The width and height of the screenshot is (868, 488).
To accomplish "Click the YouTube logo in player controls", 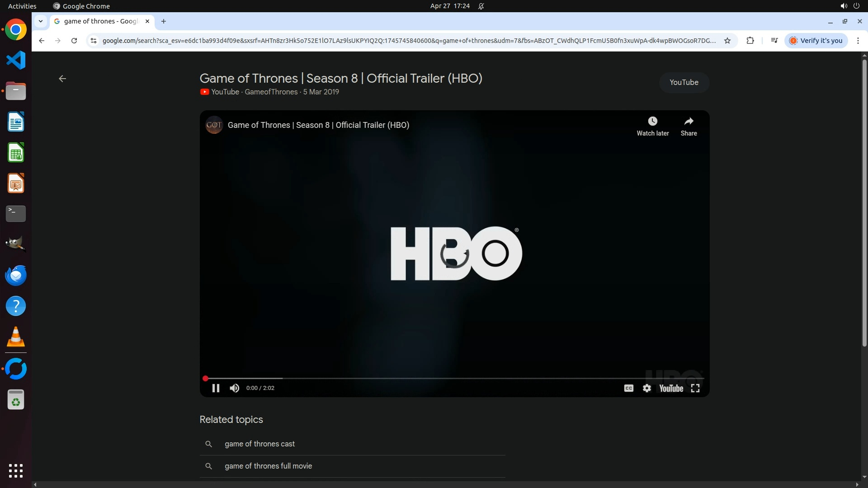I will tap(671, 388).
